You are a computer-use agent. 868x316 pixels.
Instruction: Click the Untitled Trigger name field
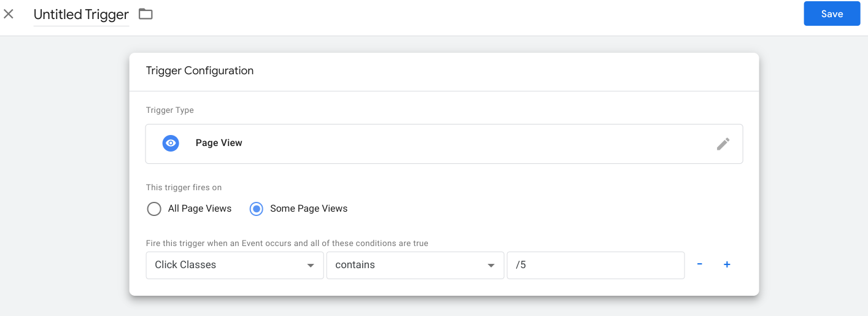(x=81, y=14)
